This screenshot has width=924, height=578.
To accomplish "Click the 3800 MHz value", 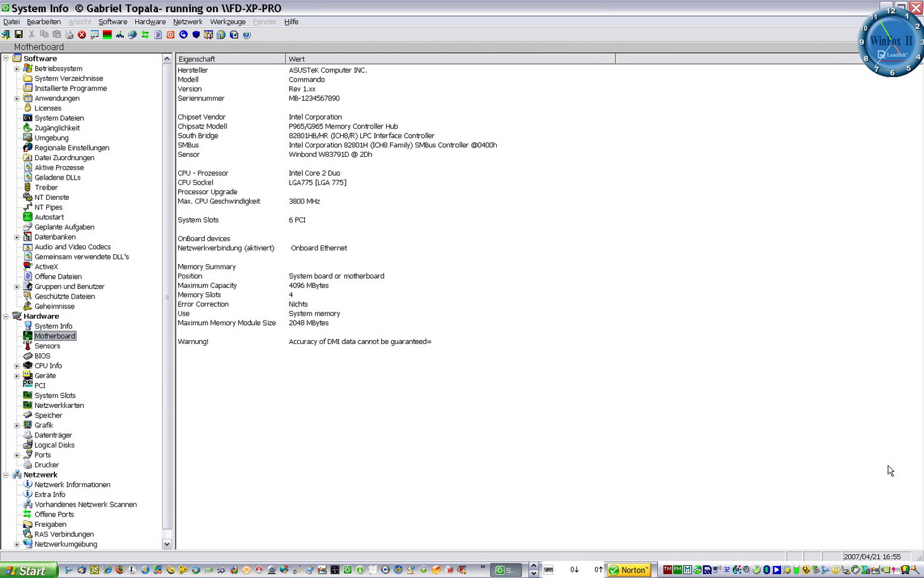I will (304, 201).
